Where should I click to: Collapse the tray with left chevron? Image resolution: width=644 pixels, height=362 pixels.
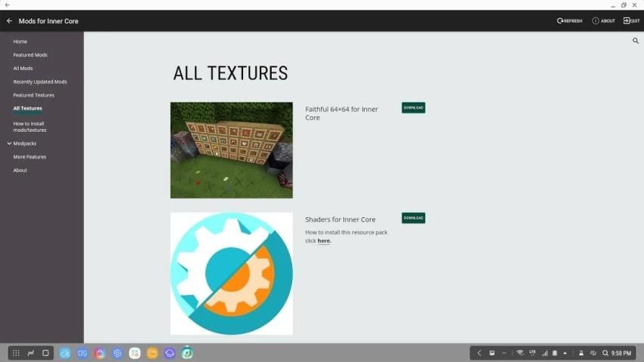coord(479,353)
